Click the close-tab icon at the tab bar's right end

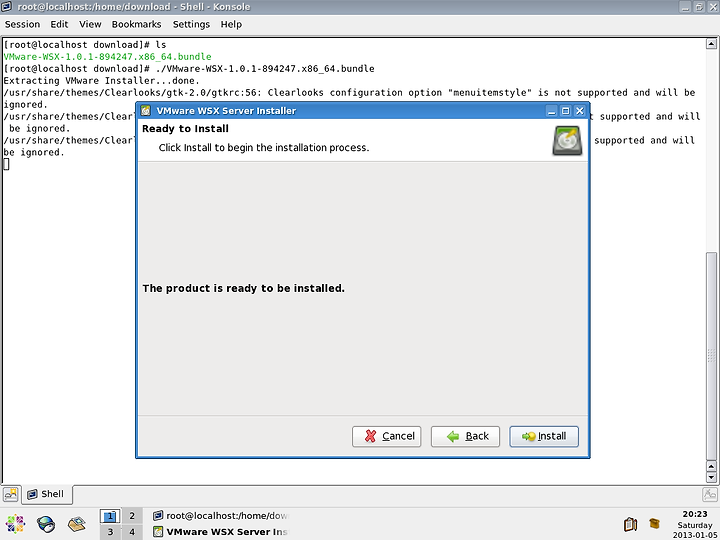click(709, 495)
